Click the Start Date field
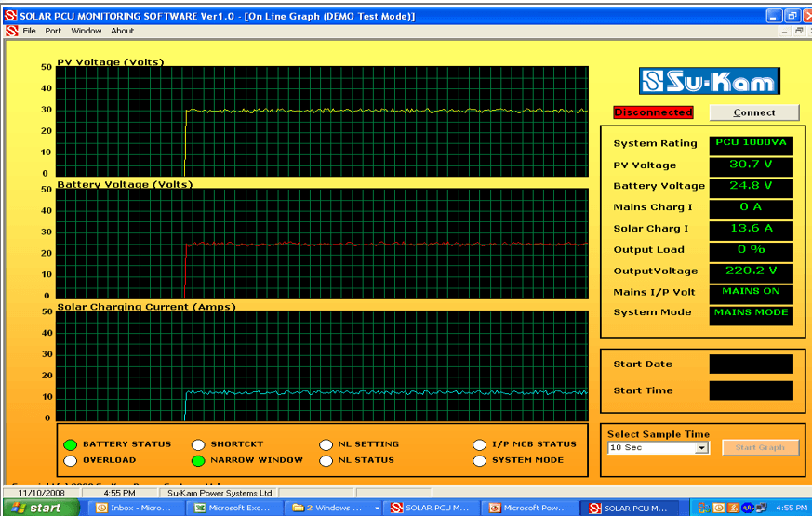 751,364
